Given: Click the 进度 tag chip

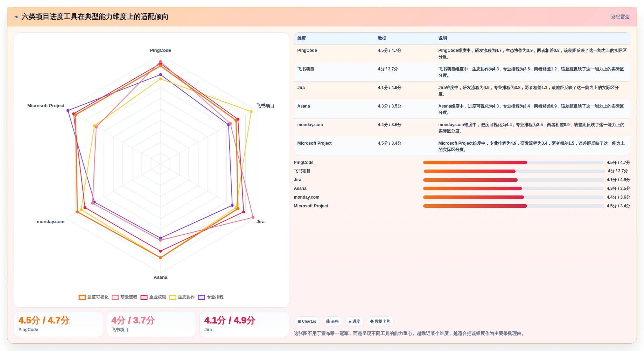Looking at the screenshot, I should [x=354, y=321].
